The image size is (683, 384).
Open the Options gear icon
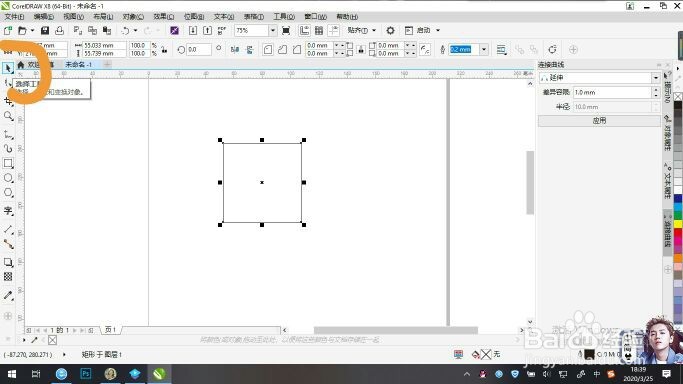(390, 30)
